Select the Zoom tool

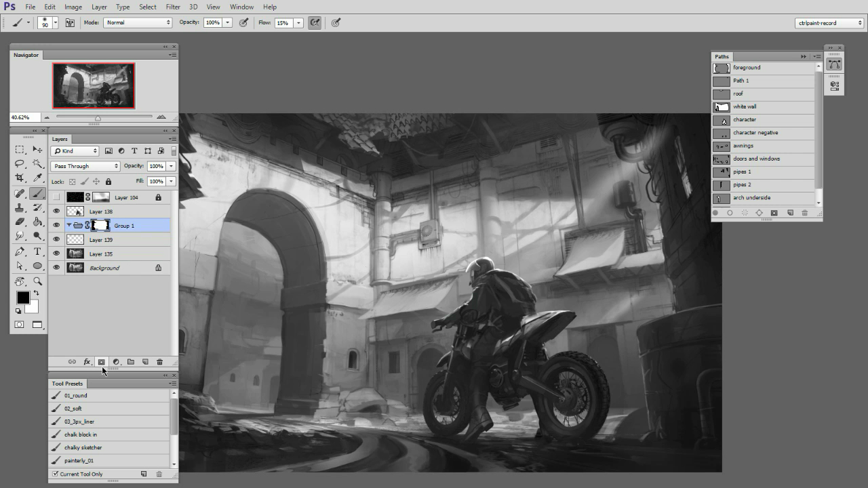(38, 281)
